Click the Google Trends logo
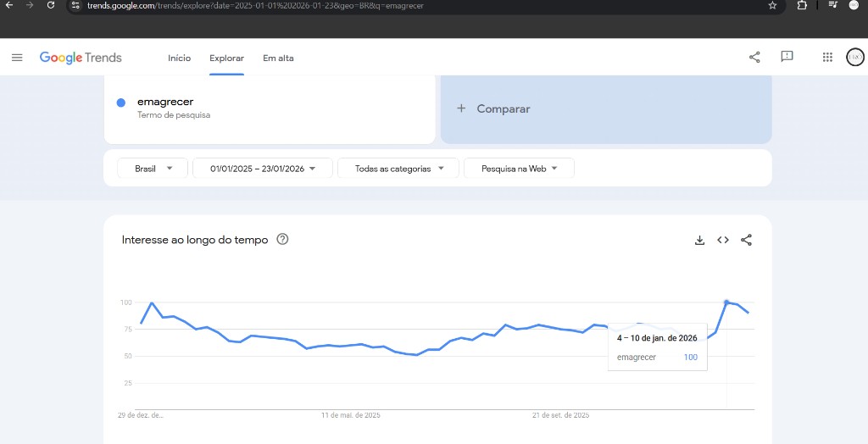The height and width of the screenshot is (444, 868). point(81,58)
